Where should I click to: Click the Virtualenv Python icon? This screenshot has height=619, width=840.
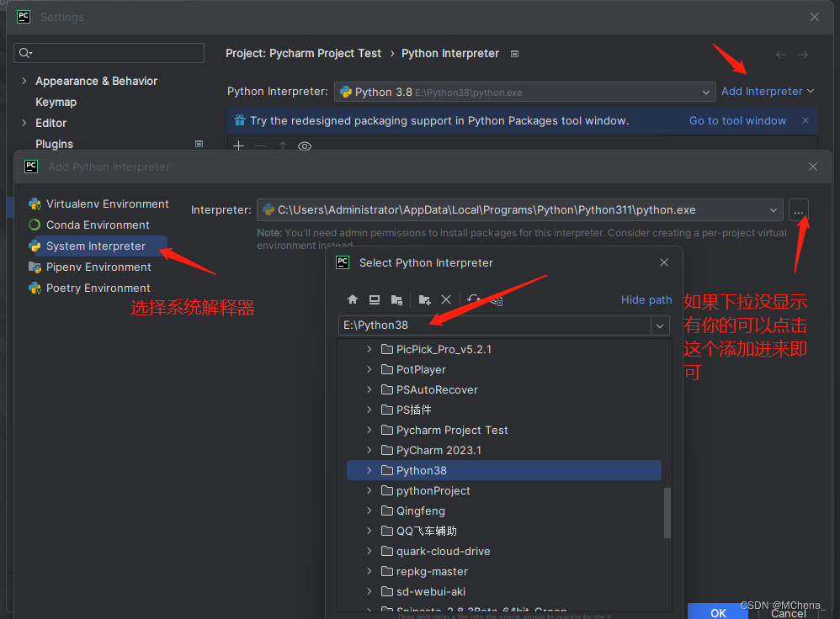point(35,204)
